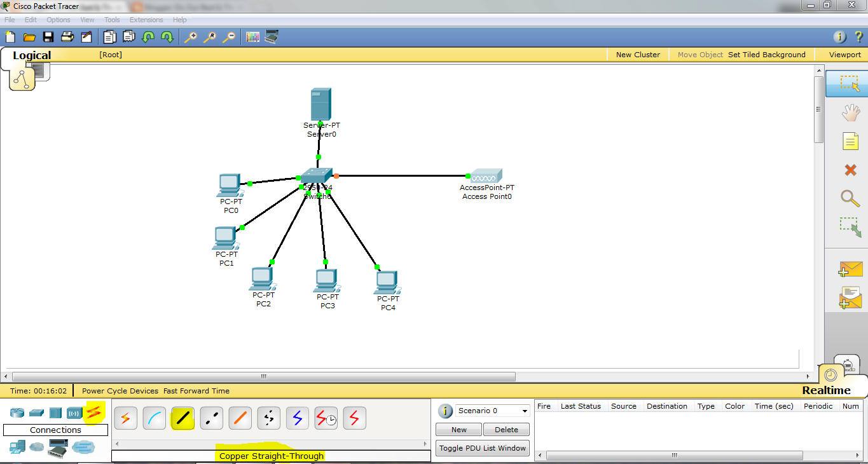Screen dimensions: 868x464
Task: Click Power Cycle Devices
Action: (x=120, y=391)
